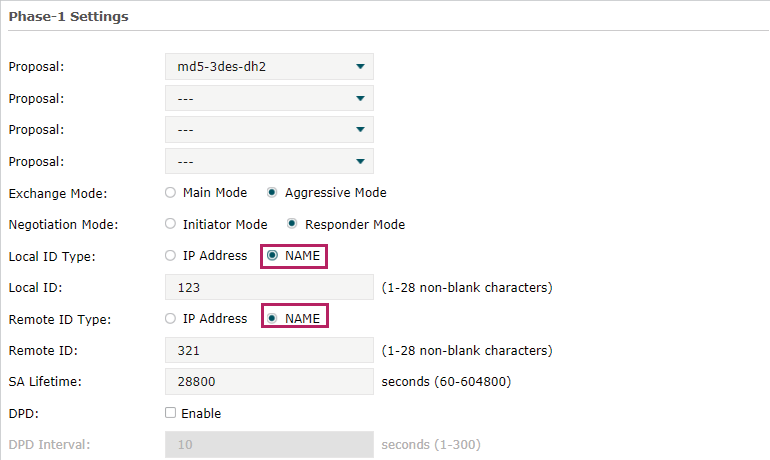Image resolution: width=770 pixels, height=460 pixels.
Task: Choose Aggressive Mode radio button
Action: point(272,193)
